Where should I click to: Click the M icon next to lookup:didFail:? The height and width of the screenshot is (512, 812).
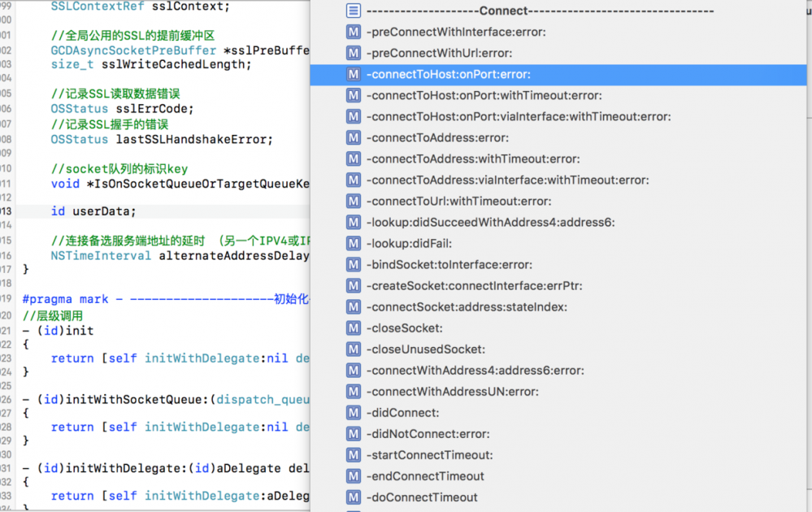(x=354, y=243)
